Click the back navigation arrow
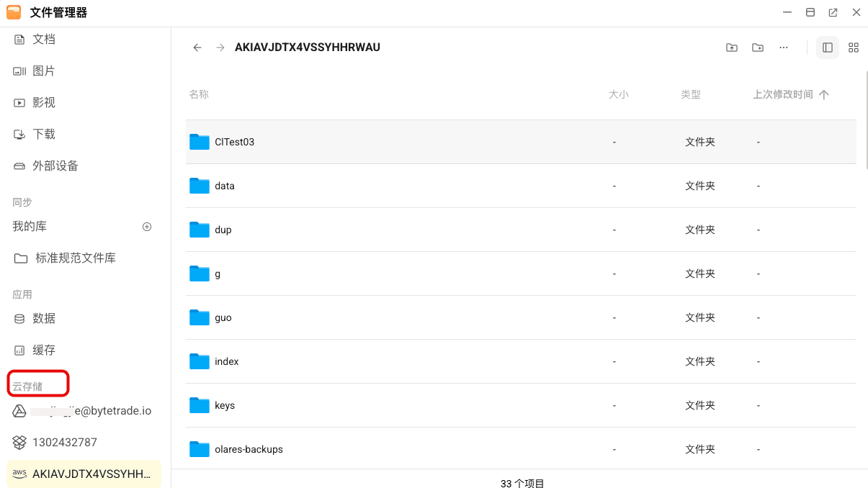The height and width of the screenshot is (488, 868). [197, 48]
